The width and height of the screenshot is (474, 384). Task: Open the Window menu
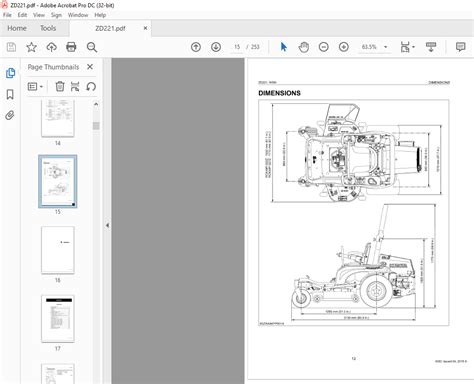[78, 15]
